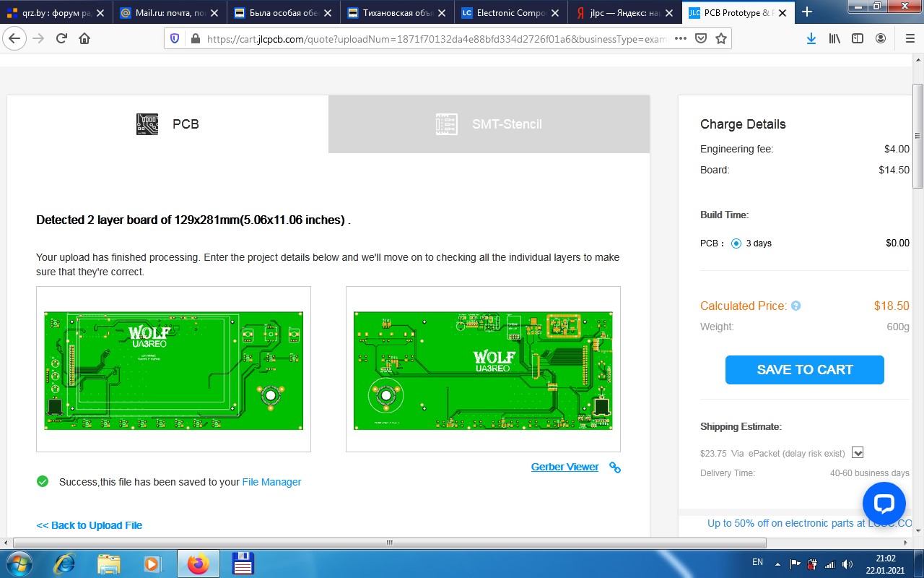Click the horizontal scrollbar at page bottom
Viewport: 924px width, 578px height.
tap(390, 543)
